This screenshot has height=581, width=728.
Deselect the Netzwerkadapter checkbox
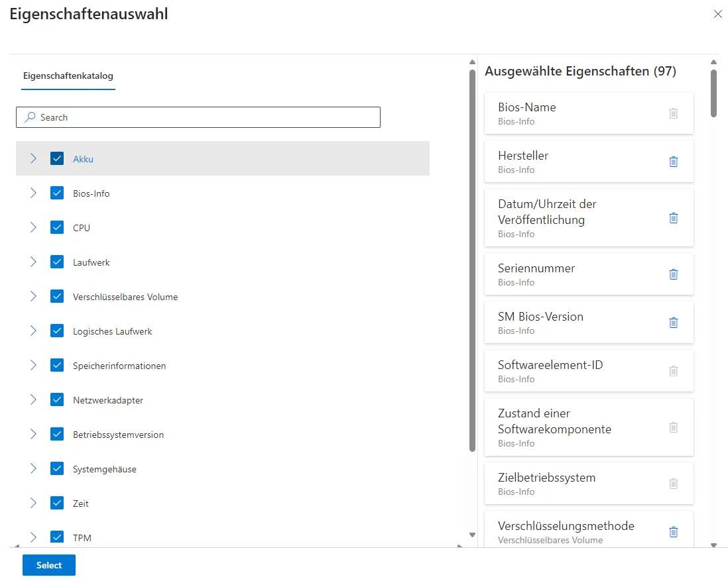coord(57,399)
